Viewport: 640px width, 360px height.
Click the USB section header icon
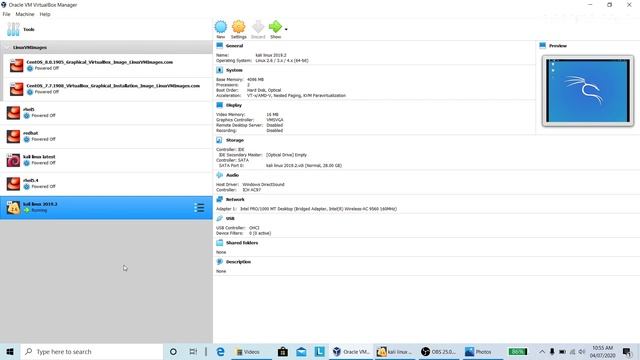click(x=220, y=218)
